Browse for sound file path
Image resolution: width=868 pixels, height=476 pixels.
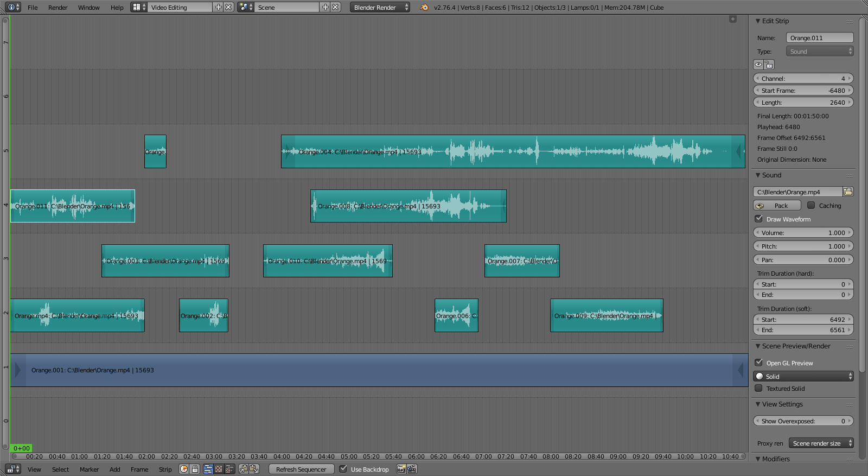coord(848,192)
